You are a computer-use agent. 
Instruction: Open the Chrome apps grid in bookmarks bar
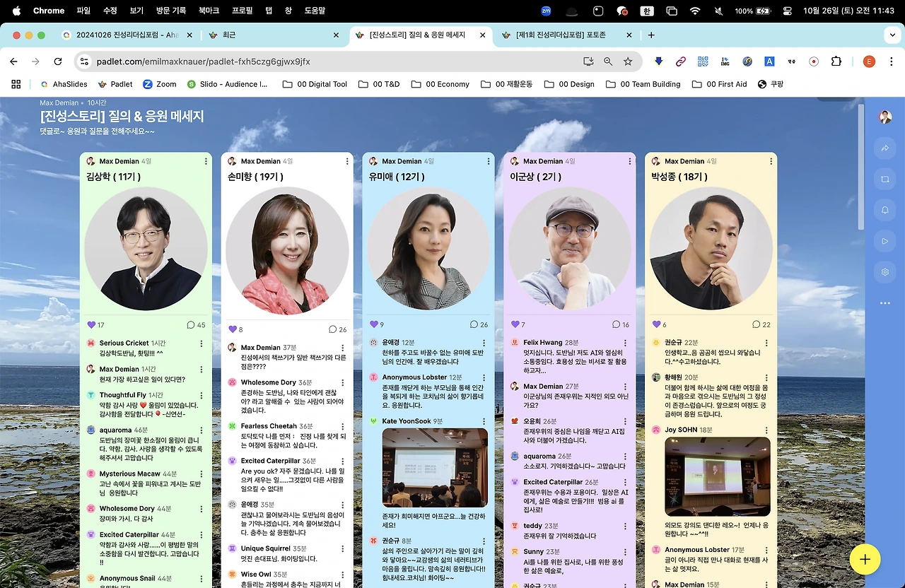point(16,84)
